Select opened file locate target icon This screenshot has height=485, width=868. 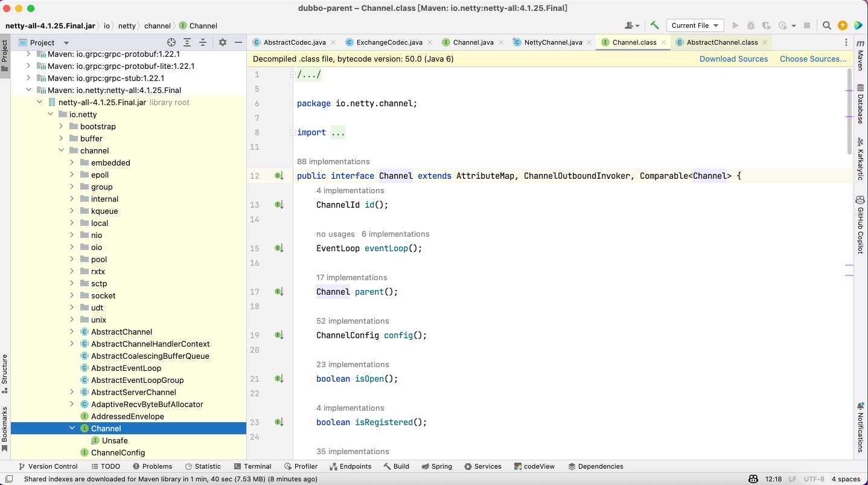[x=171, y=42]
